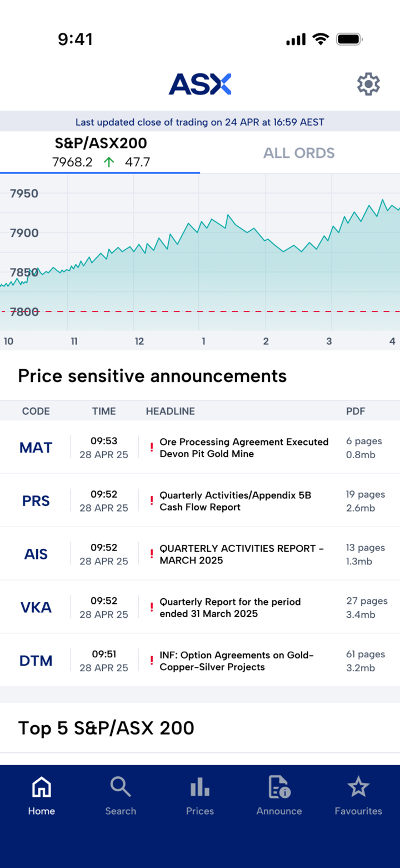Open Prices bar chart icon
The height and width of the screenshot is (868, 400).
click(200, 787)
